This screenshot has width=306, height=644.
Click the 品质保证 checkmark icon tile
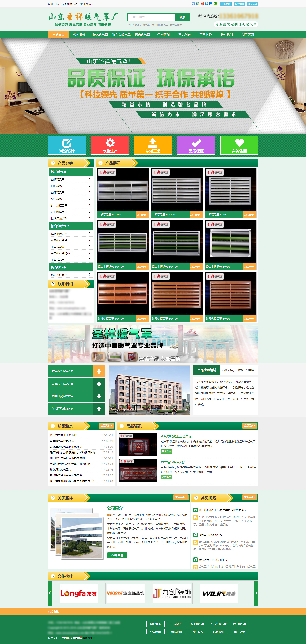coord(196,145)
